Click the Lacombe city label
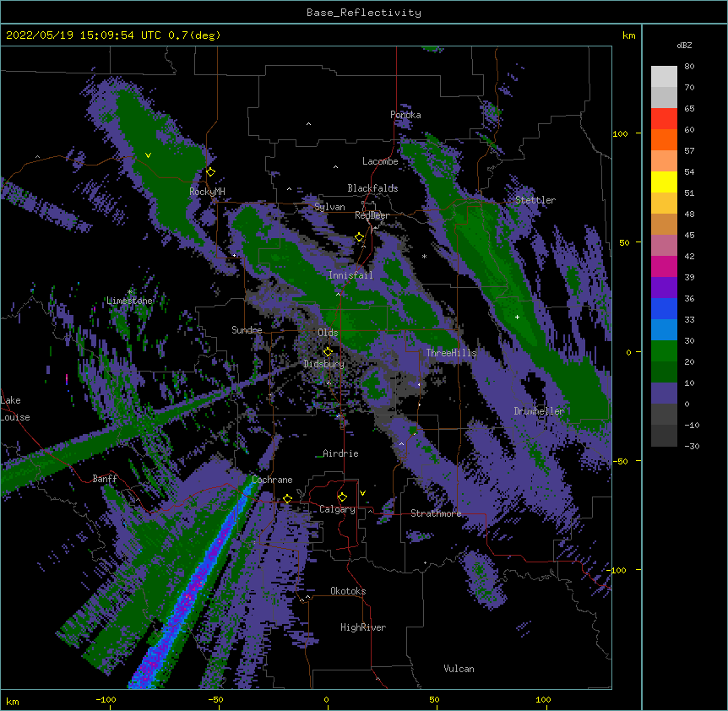 point(380,161)
